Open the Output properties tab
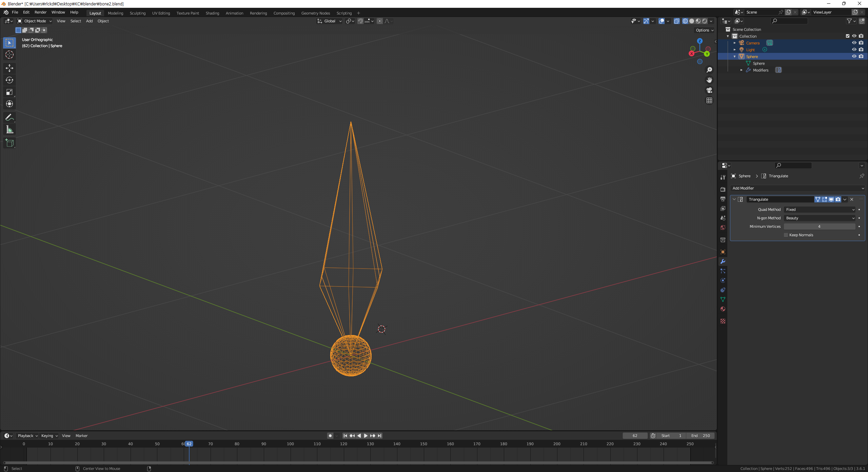The image size is (868, 472). click(723, 199)
